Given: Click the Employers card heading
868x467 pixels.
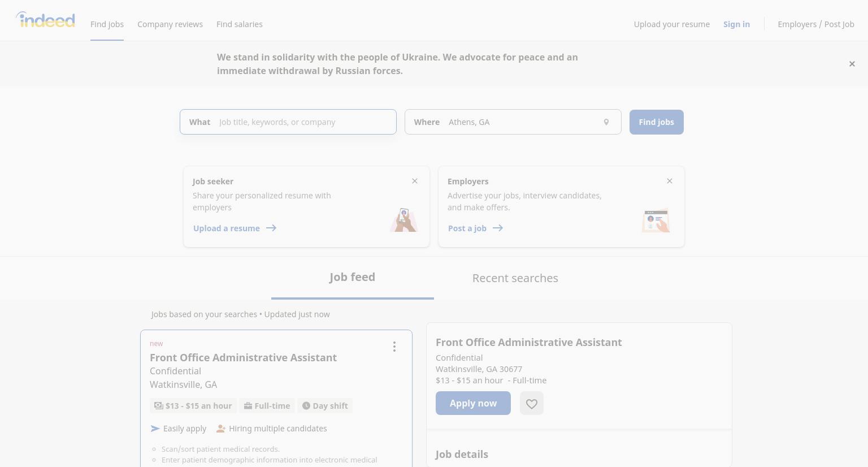Looking at the screenshot, I should coord(468,181).
